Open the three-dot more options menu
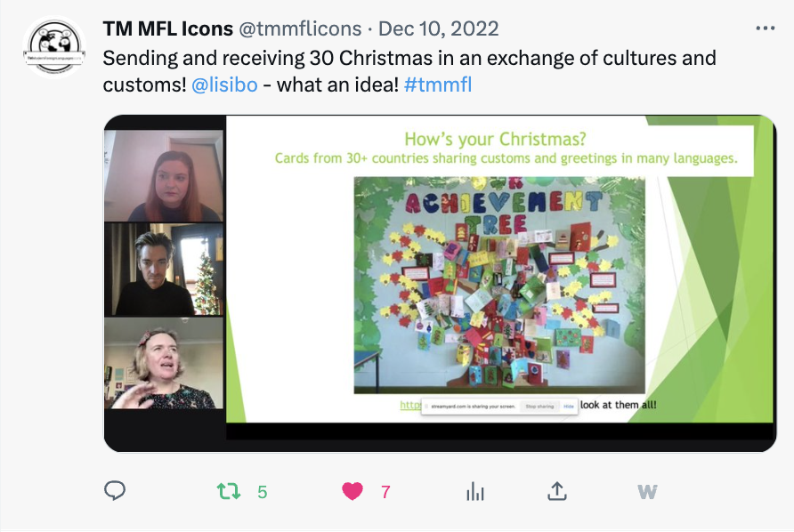This screenshot has width=794, height=532. coord(766,28)
